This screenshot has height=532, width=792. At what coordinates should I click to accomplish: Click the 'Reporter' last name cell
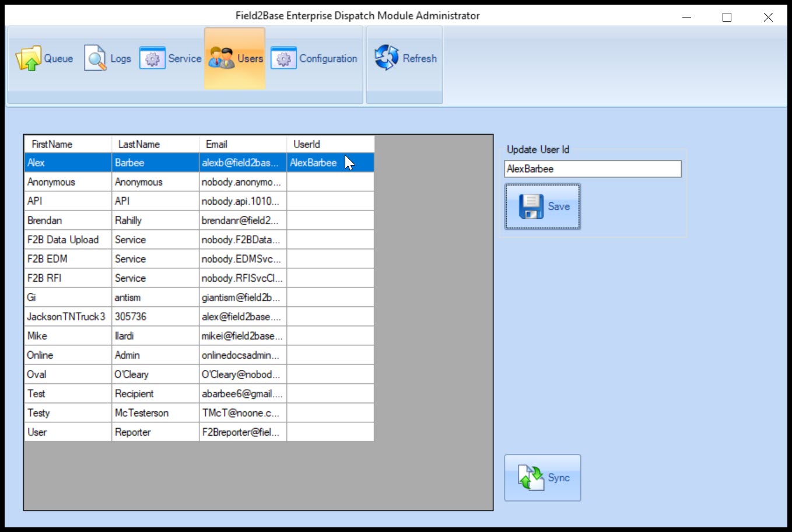pyautogui.click(x=155, y=432)
